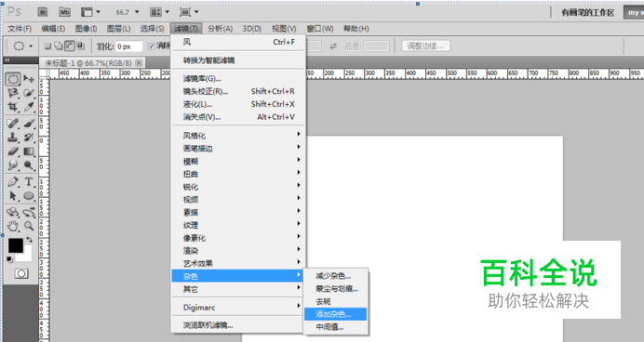Select the Clone Stamp tool
Image resolution: width=644 pixels, height=342 pixels.
pos(13,137)
